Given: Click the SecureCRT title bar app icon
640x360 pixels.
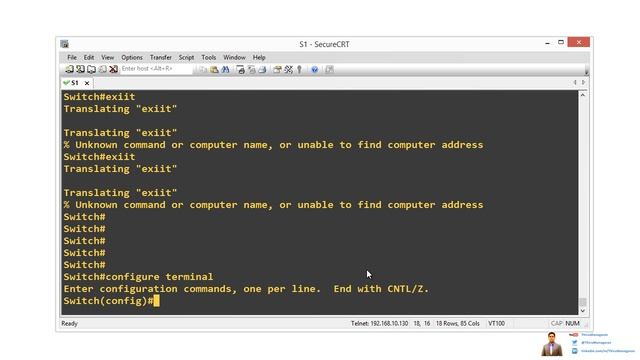Looking at the screenshot, I should pyautogui.click(x=64, y=44).
